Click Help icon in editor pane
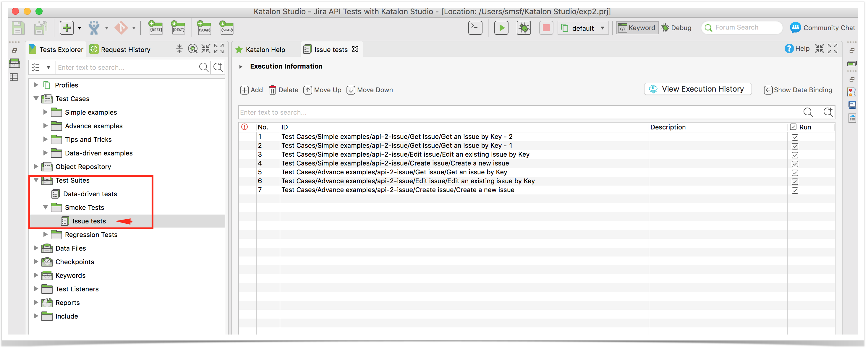 [789, 49]
